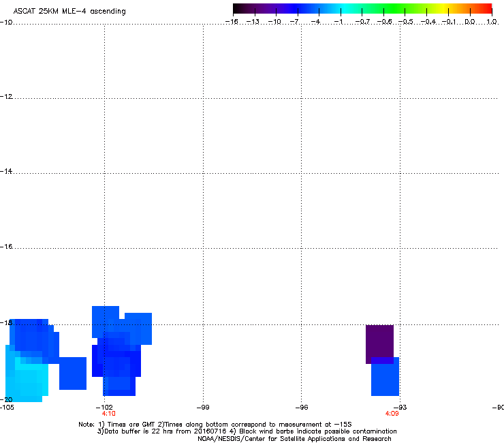This screenshot has height=443, width=504.
Task: Click the 'Data buffer is 22 hrs' note line
Action: pyautogui.click(x=247, y=431)
